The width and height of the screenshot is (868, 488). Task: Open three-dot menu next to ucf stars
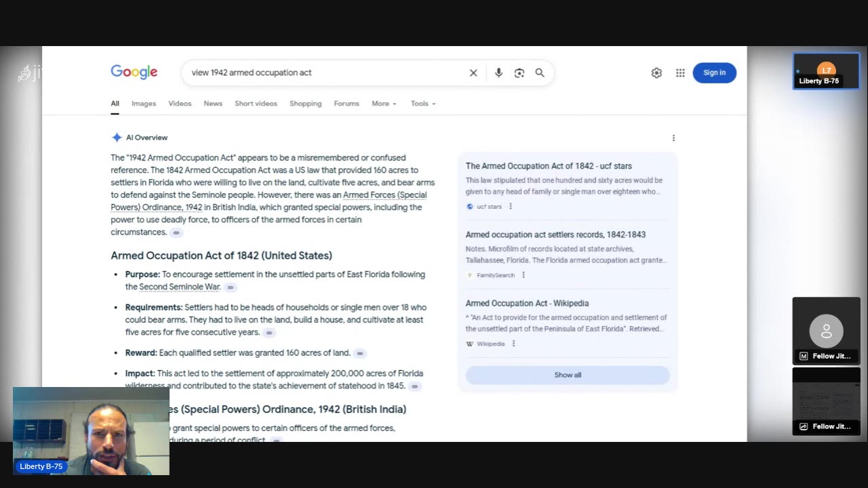511,207
